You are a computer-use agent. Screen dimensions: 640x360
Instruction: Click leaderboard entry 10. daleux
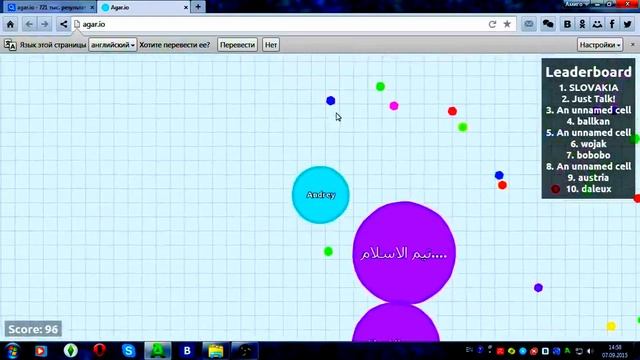point(588,189)
